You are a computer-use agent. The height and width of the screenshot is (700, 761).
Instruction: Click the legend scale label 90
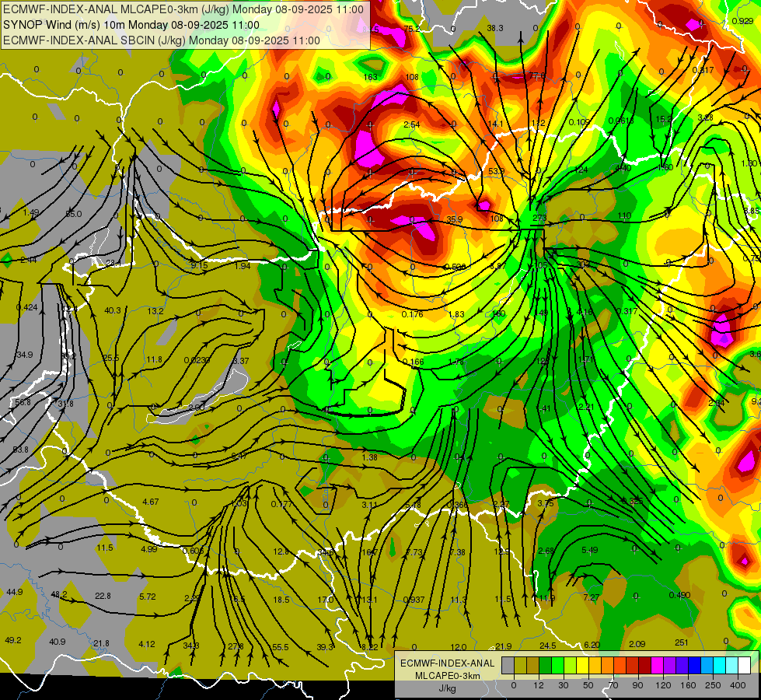click(x=637, y=685)
